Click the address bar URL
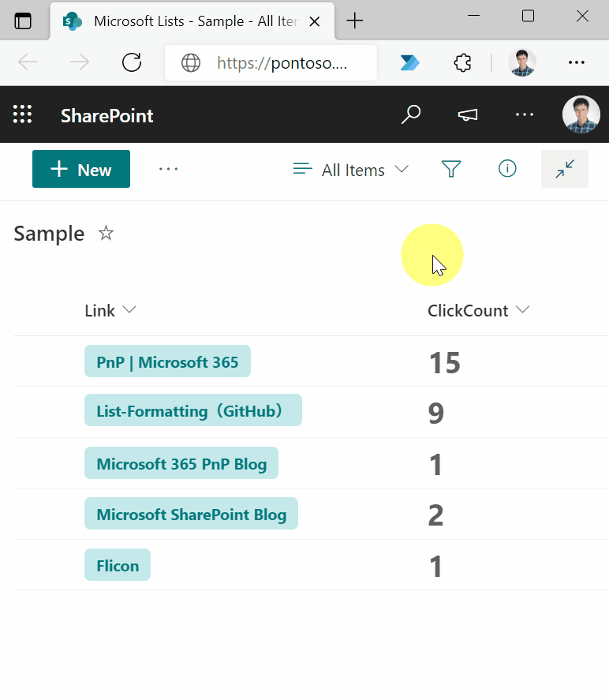Viewport: 609px width, 700px height. pyautogui.click(x=282, y=63)
